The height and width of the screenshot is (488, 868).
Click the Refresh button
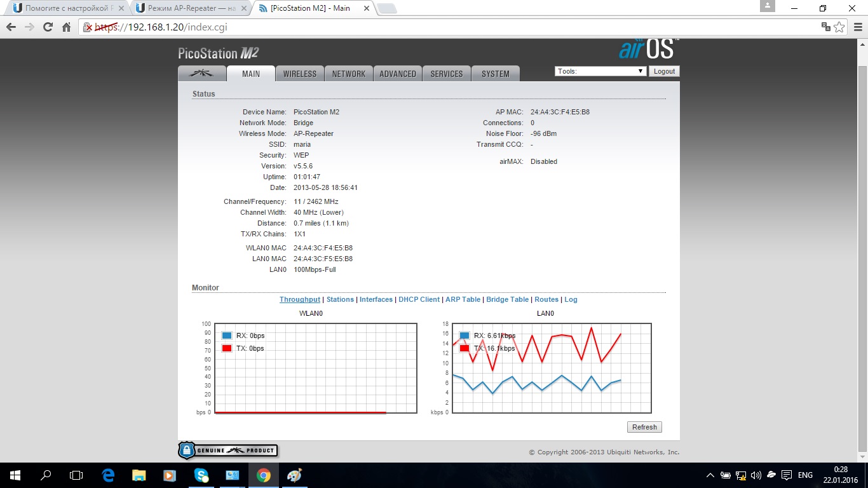coord(644,427)
